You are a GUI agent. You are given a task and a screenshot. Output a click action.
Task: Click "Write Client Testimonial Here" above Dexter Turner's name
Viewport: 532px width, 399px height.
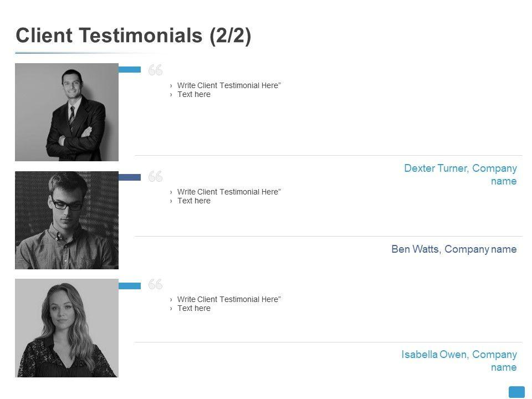tap(229, 85)
